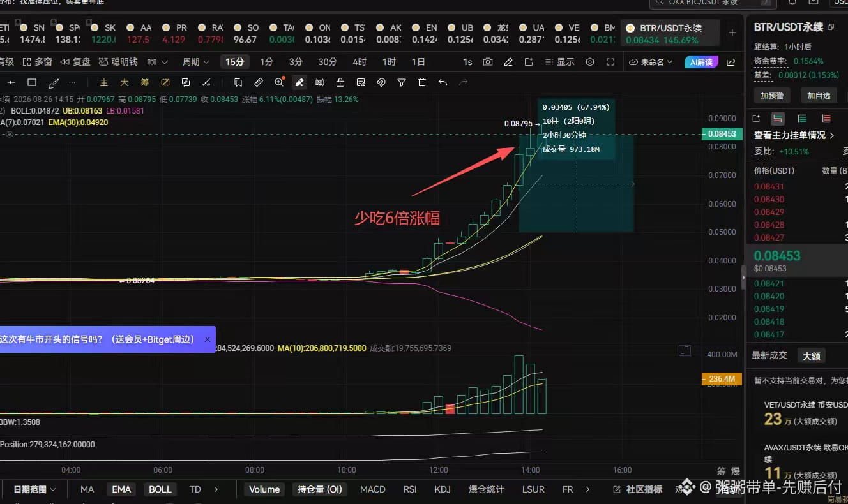Click the 大 large-order indicator icon
Viewport: 848px width, 504px height.
tap(125, 82)
